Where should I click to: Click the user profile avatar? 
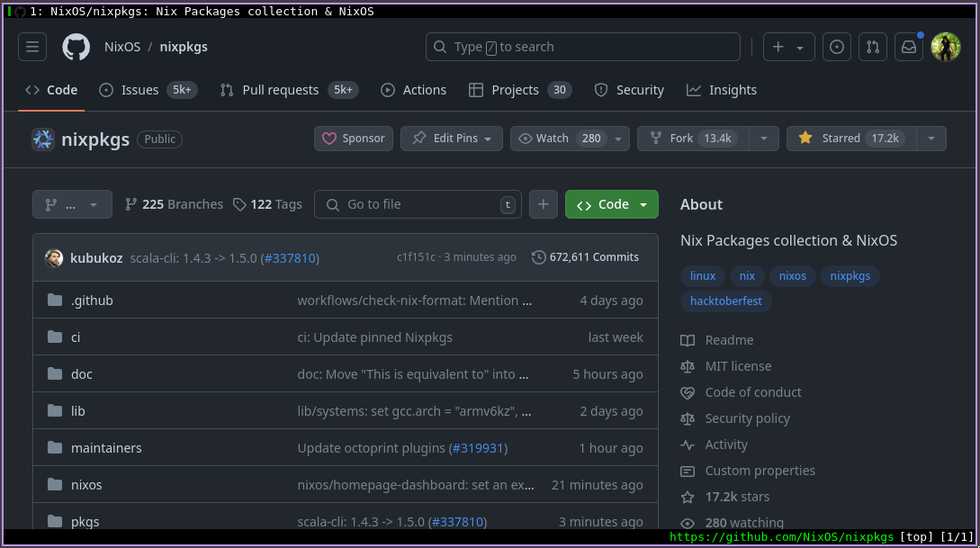click(946, 47)
